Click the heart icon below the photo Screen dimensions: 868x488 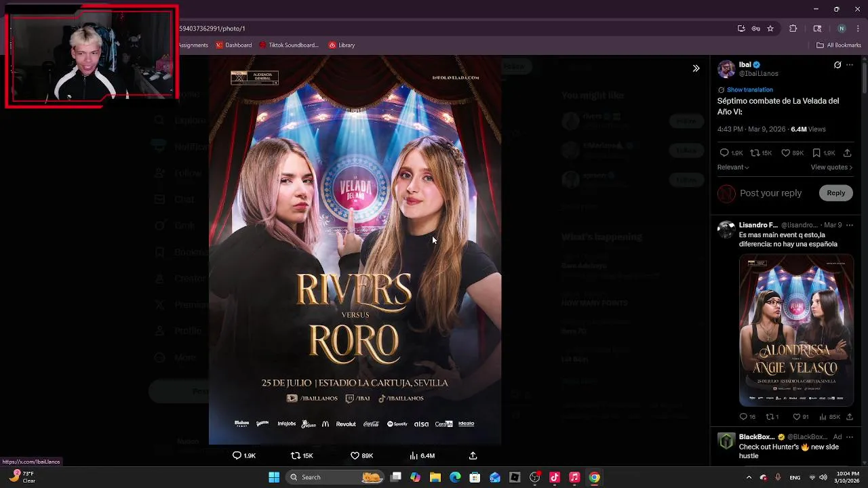355,455
